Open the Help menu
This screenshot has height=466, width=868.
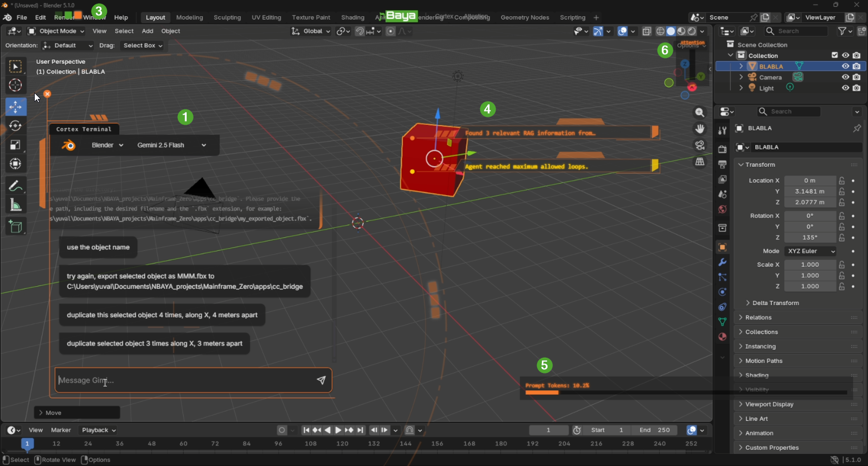121,17
